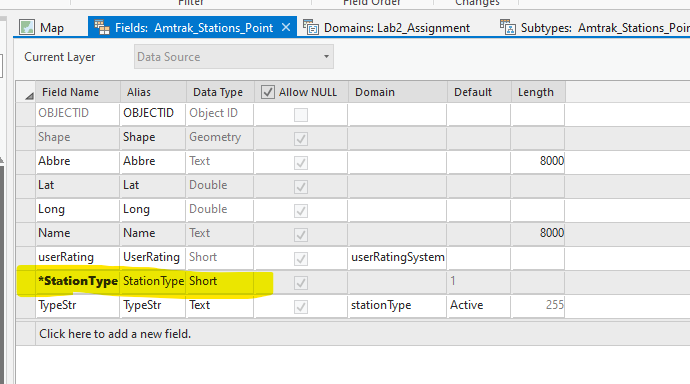
Task: Toggle Allow NULL for OBJECTID row
Action: point(301,115)
